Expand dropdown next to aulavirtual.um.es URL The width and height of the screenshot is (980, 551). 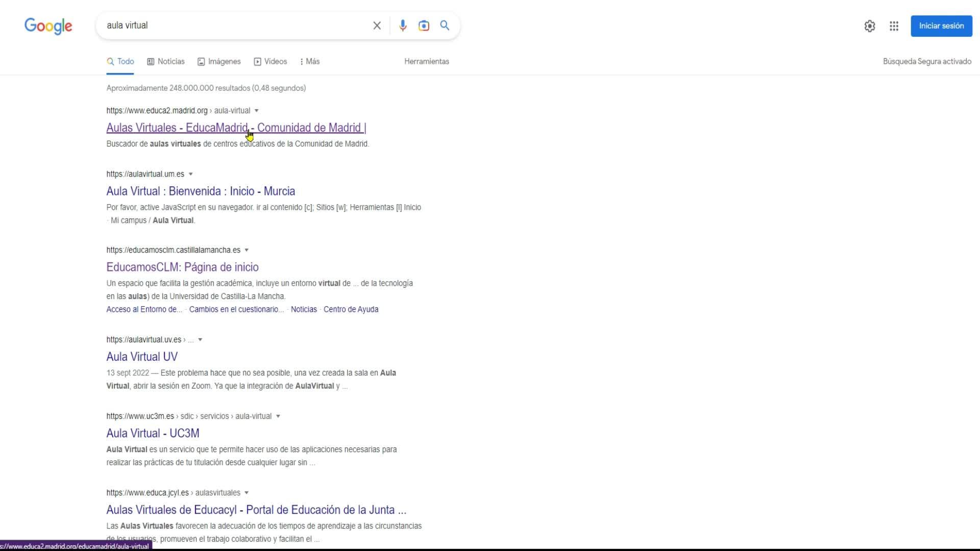191,174
